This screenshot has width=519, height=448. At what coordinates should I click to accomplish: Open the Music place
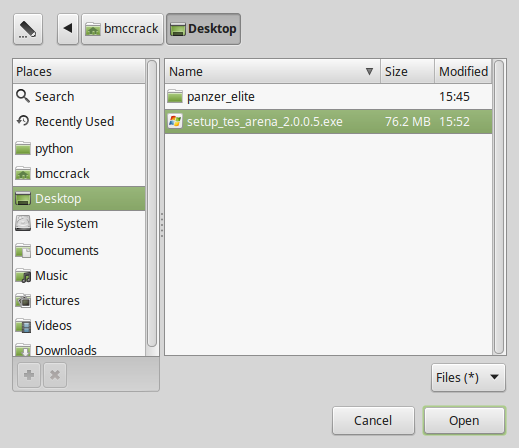79,275
